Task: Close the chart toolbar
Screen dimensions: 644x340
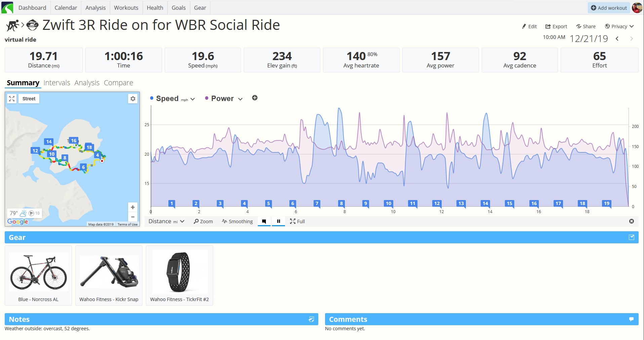Action: [x=632, y=221]
